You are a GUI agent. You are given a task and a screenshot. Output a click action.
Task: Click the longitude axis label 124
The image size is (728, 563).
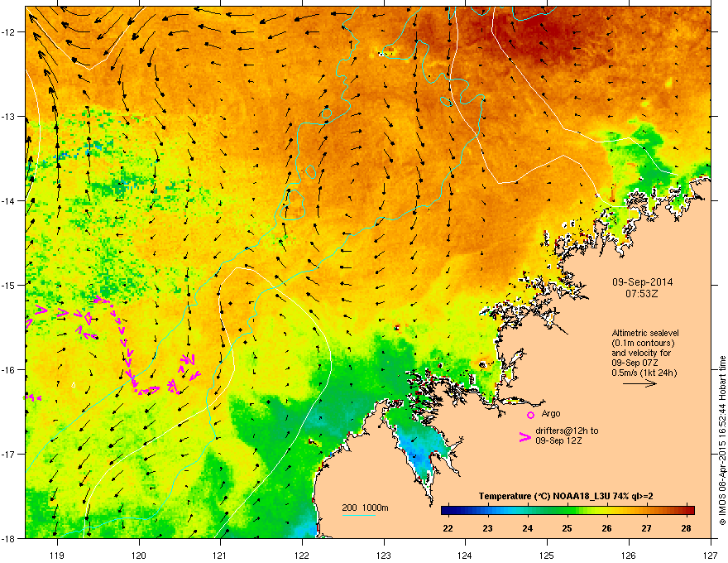465,555
